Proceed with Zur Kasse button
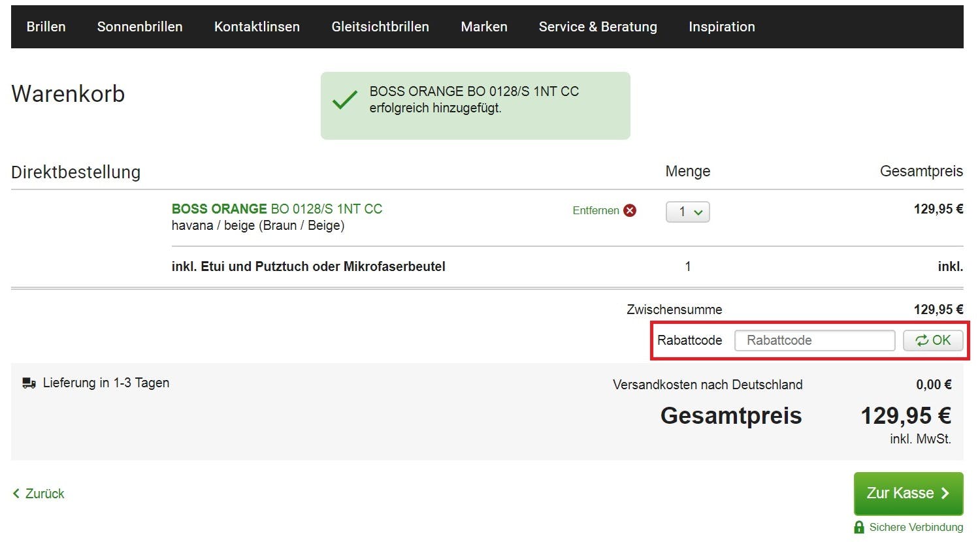The width and height of the screenshot is (980, 542). [909, 494]
